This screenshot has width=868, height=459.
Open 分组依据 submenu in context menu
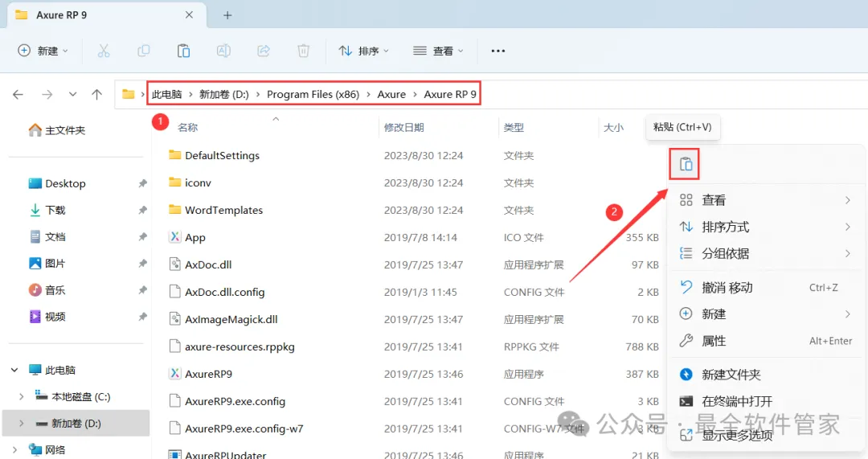[766, 253]
